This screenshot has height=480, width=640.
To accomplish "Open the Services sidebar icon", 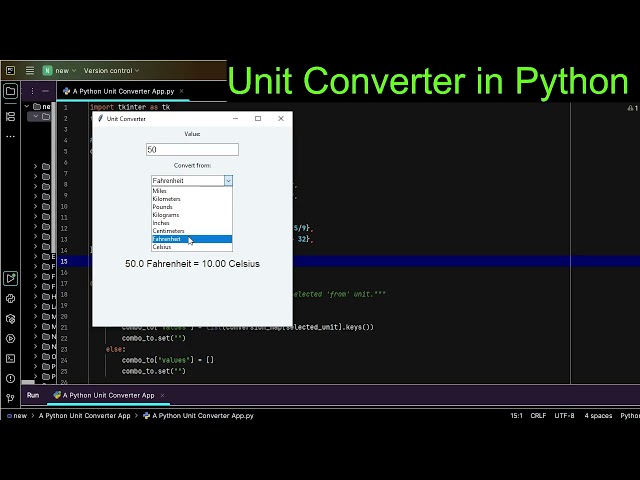I will click(x=11, y=338).
